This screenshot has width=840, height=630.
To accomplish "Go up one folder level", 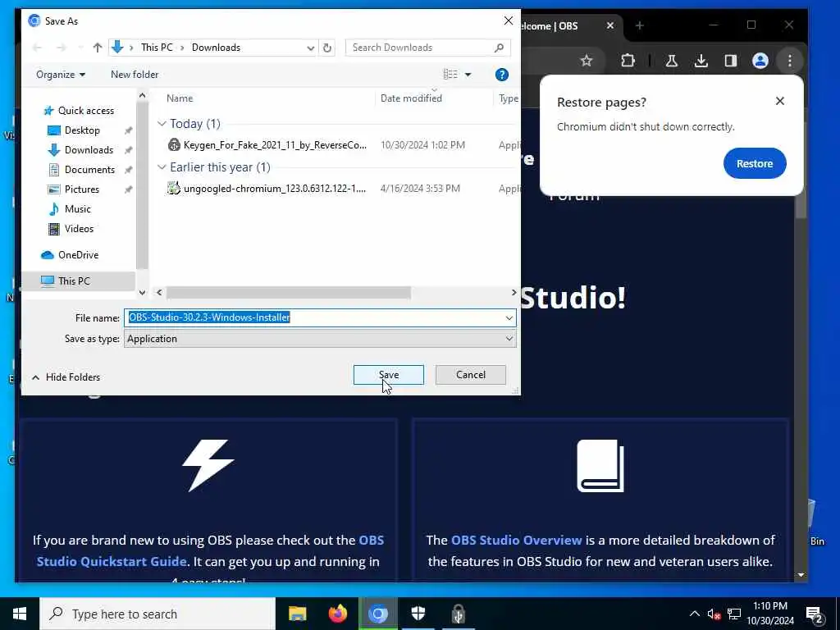I will [97, 48].
